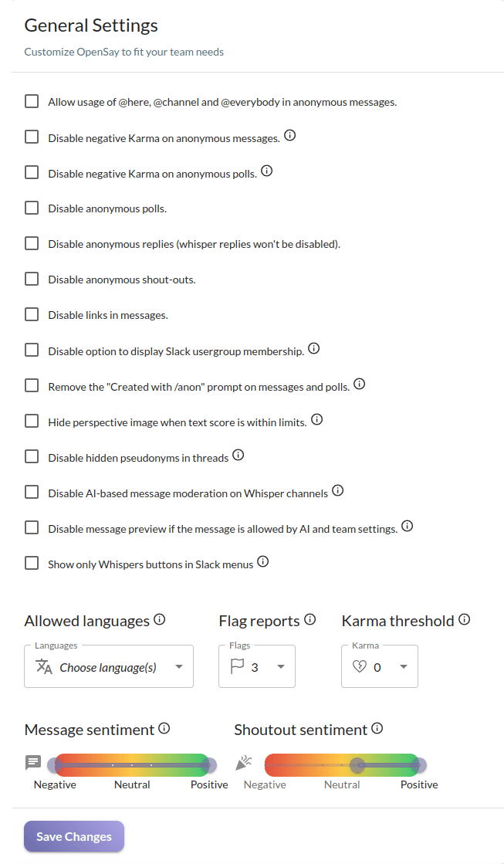Check Disable anonymous replies option
Screen dimensions: 504x864
(32, 243)
